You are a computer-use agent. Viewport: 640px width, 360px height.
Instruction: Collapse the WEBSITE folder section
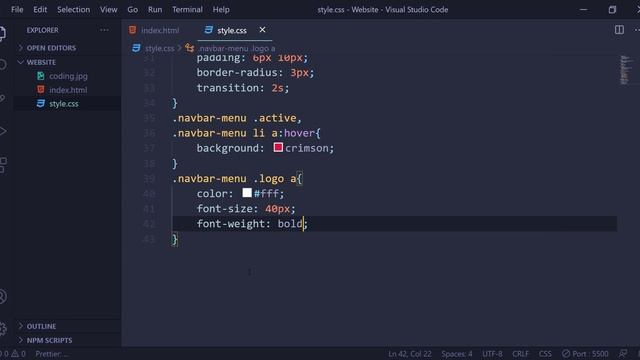click(x=41, y=62)
